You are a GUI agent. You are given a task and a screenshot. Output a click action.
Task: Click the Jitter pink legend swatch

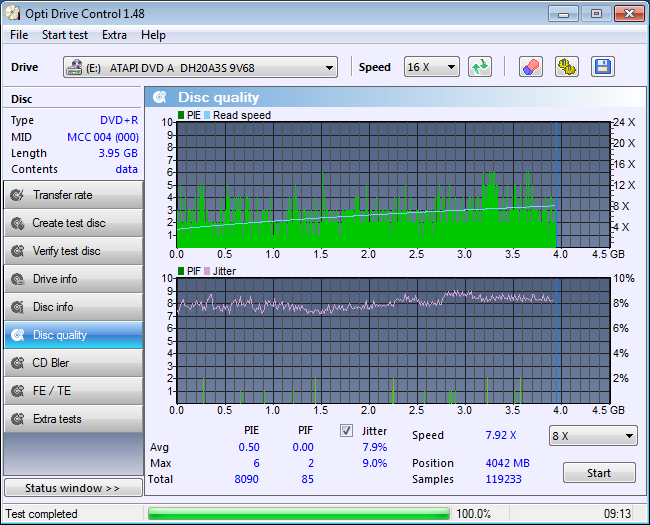207,271
